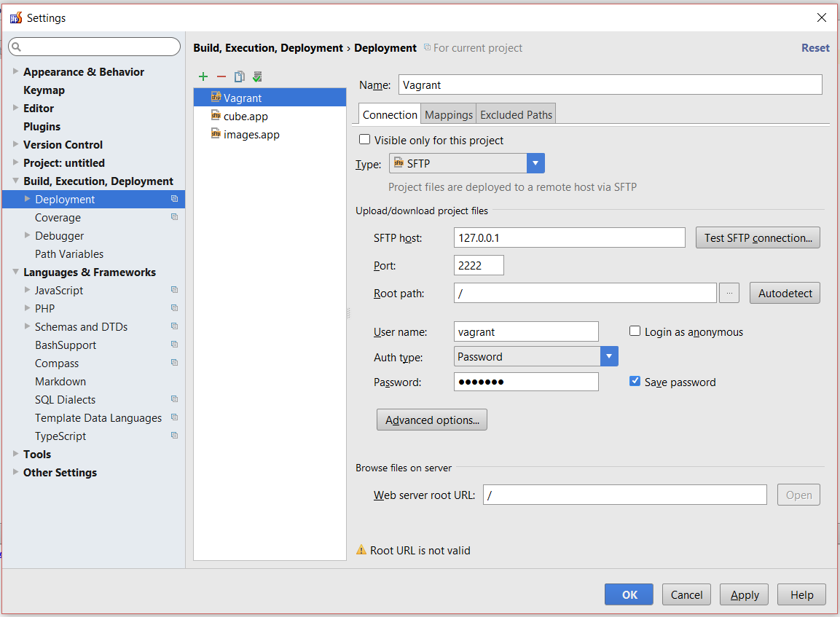Image resolution: width=840 pixels, height=617 pixels.
Task: Add a new deployment server with plus icon
Action: (203, 76)
